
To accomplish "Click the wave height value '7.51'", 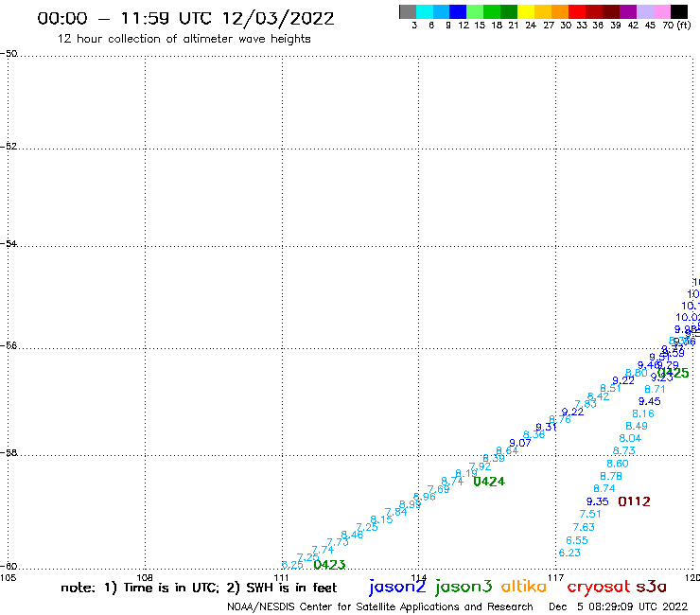I will click(590, 514).
